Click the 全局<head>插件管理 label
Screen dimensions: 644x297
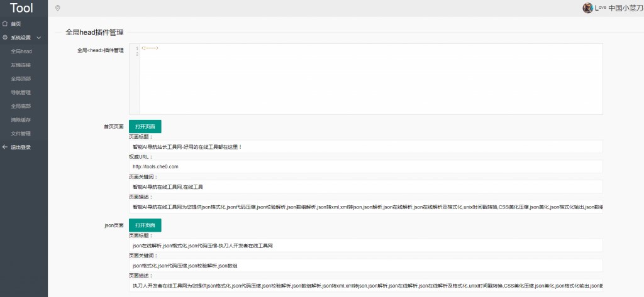pos(100,50)
